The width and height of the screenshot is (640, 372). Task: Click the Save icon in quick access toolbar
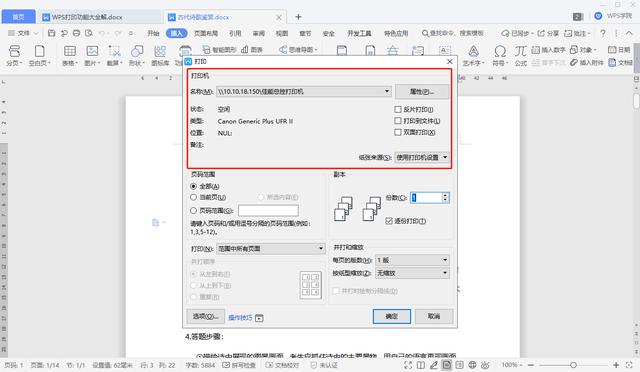[51, 33]
